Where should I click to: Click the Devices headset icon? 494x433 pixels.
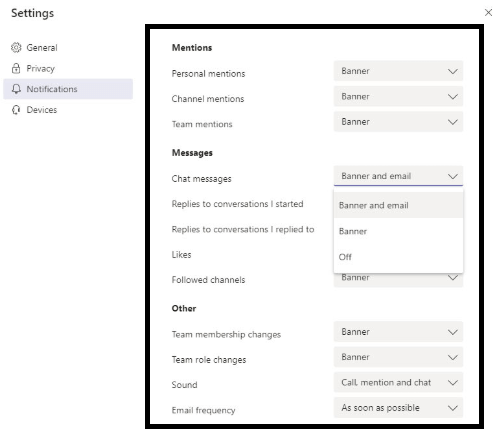[x=16, y=110]
